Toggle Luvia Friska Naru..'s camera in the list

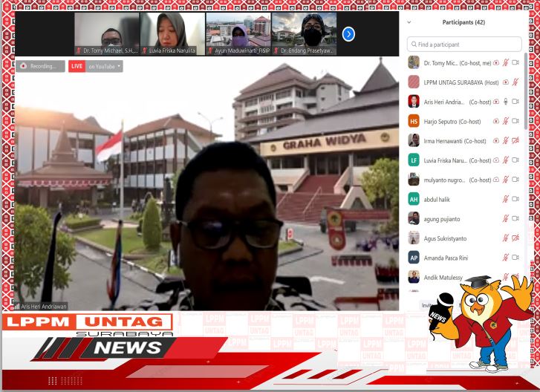click(515, 160)
